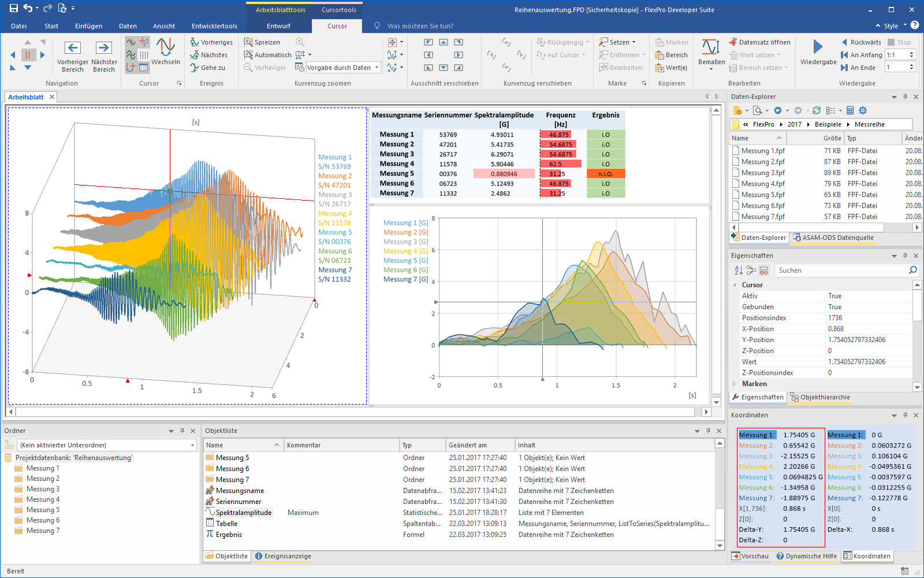This screenshot has width=924, height=578.
Task: Open Daten-Explorer settings gear icon
Action: [863, 110]
